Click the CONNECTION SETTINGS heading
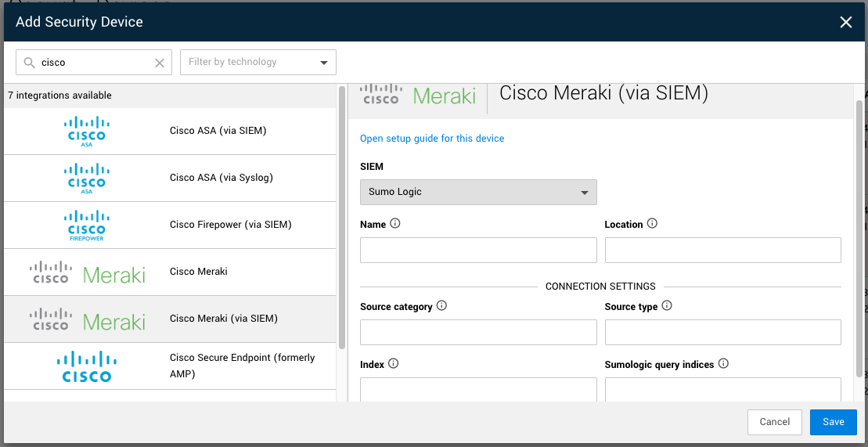This screenshot has height=447, width=868. (600, 287)
